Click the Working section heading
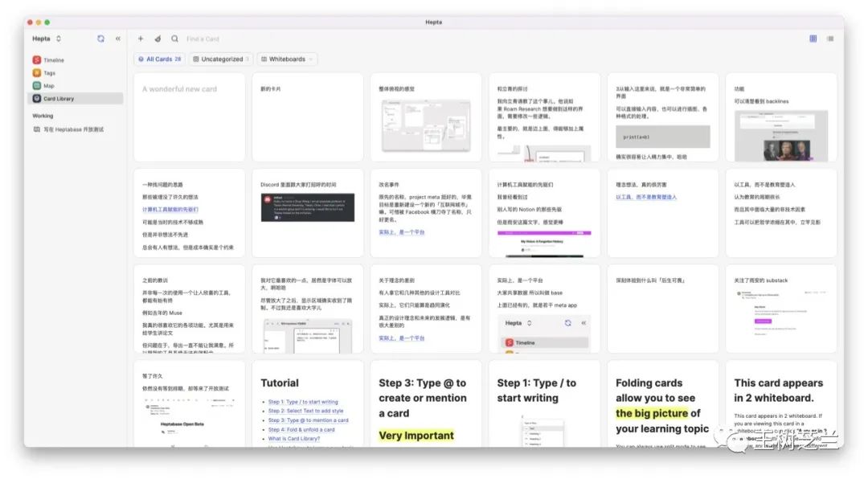The image size is (868, 479). 43,116
